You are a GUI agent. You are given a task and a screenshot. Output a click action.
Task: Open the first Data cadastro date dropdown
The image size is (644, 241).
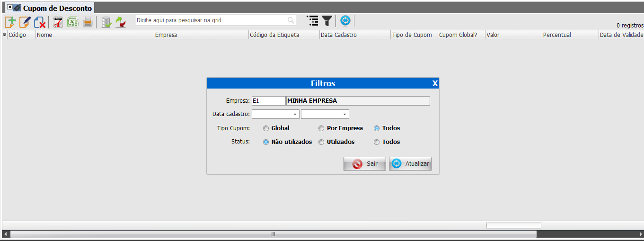click(295, 114)
